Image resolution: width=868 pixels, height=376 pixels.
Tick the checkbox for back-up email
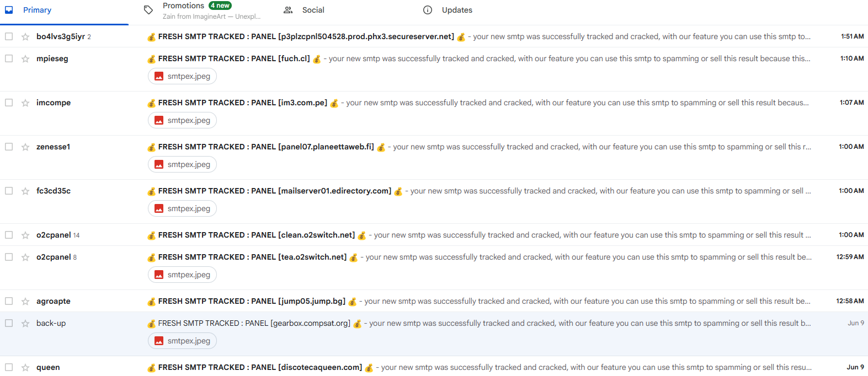[9, 323]
